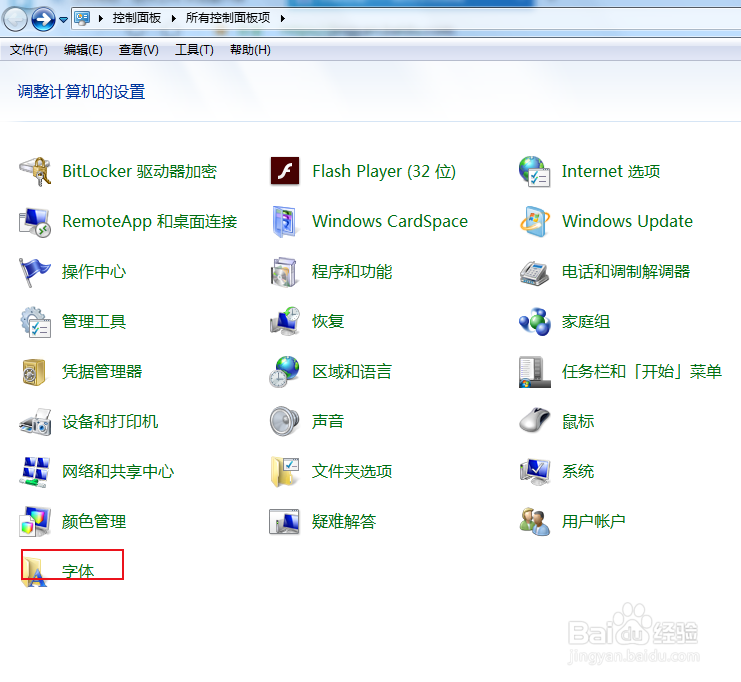Click the 管理工具 link text
The image size is (741, 682).
94,322
